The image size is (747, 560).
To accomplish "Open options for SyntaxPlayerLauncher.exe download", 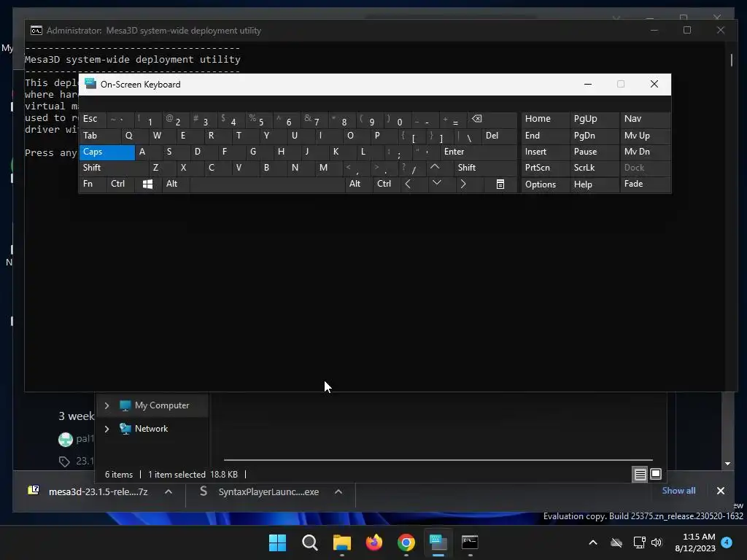I will coord(338,491).
